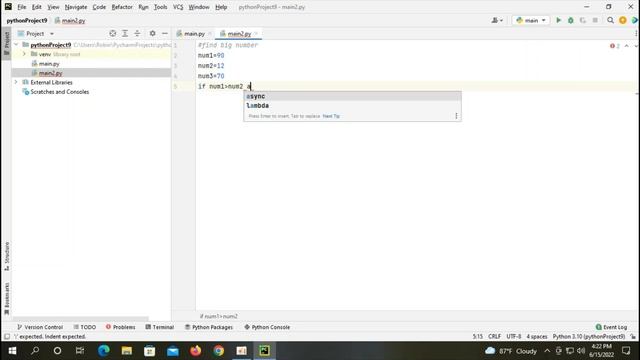The width and height of the screenshot is (640, 360).
Task: Open Problems tool window
Action: click(120, 327)
